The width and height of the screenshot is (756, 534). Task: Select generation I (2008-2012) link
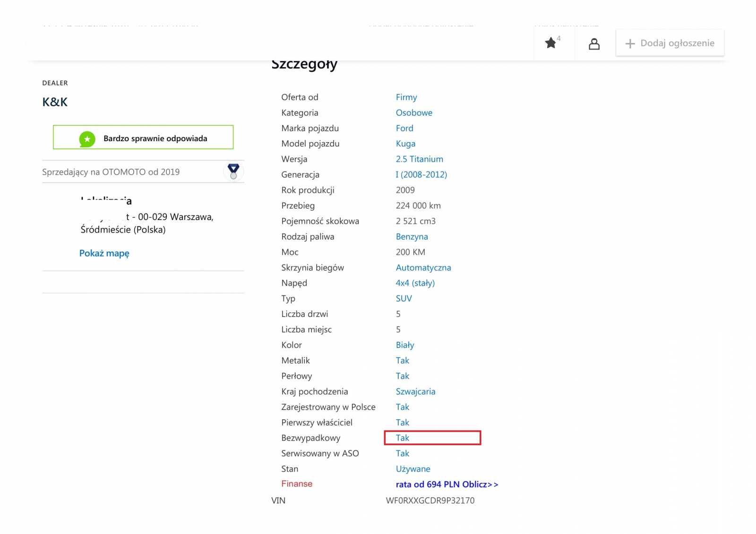(x=421, y=175)
